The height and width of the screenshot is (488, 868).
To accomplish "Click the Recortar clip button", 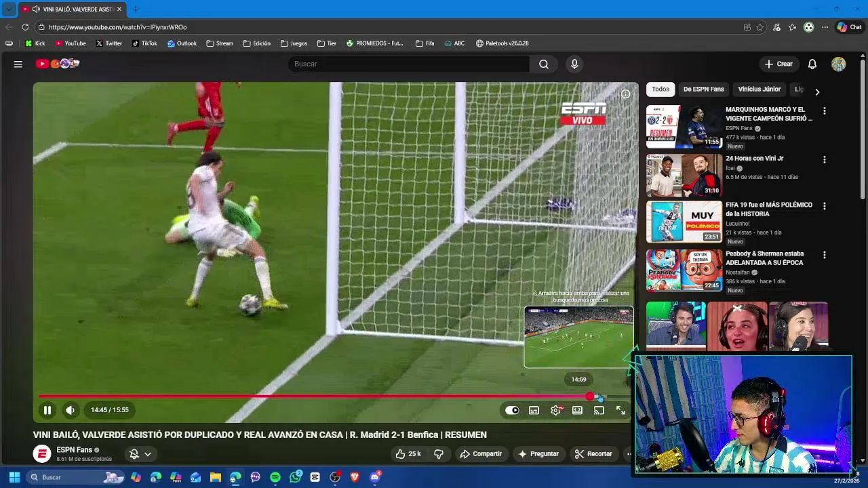I will coord(593,454).
